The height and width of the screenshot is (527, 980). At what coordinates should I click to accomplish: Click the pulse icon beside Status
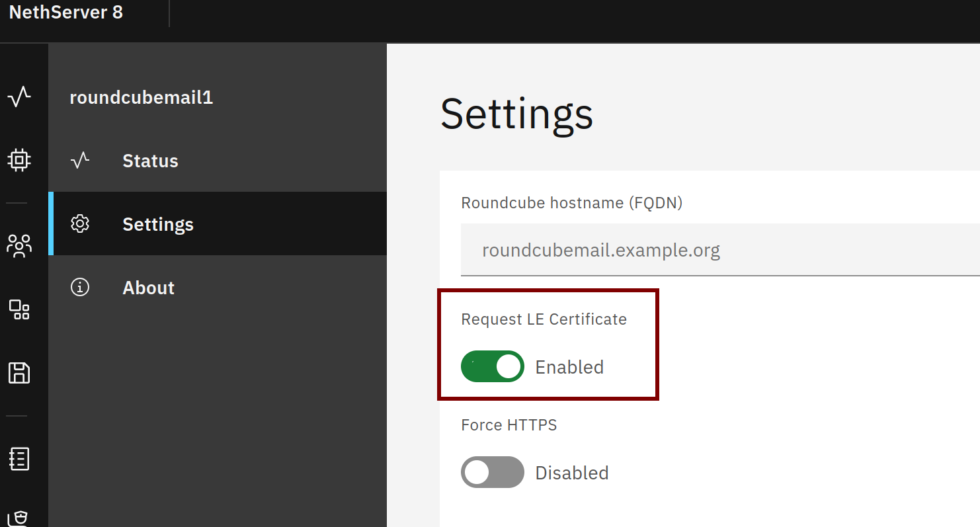(80, 161)
